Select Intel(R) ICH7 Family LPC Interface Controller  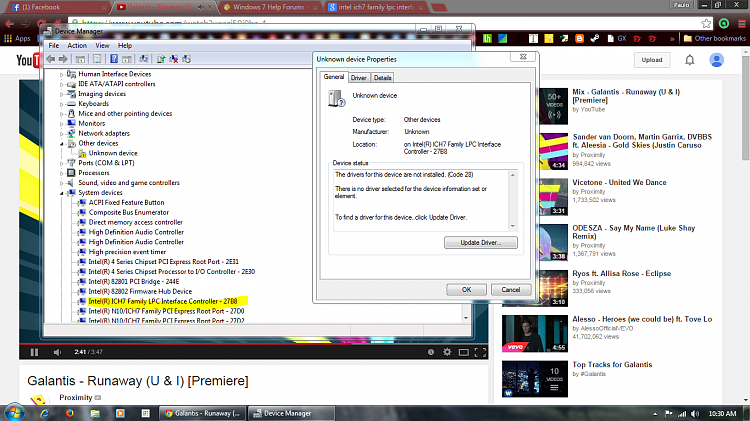[x=163, y=301]
